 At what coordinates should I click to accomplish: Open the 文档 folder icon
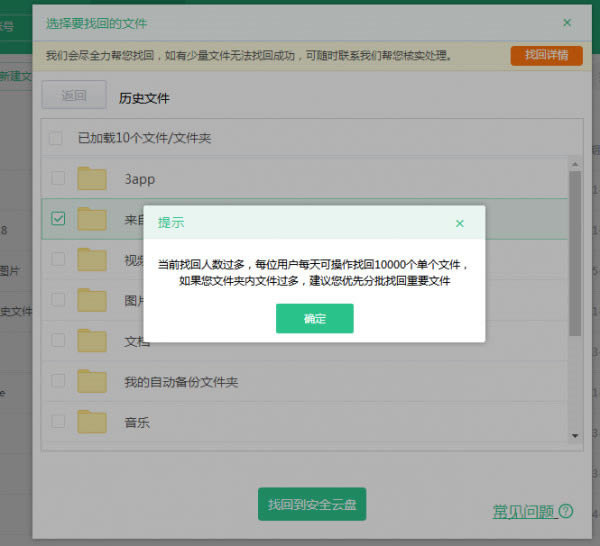pos(92,341)
